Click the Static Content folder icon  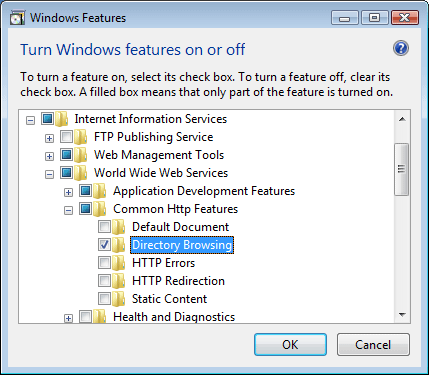(118, 299)
